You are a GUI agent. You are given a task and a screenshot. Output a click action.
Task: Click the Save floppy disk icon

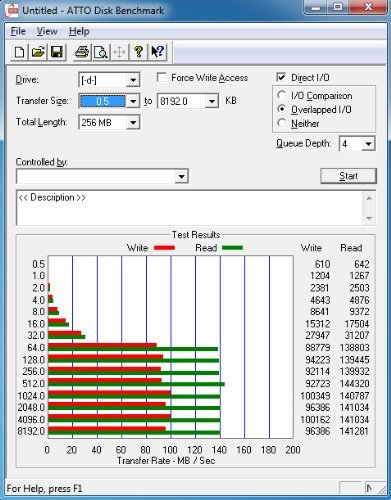[57, 52]
